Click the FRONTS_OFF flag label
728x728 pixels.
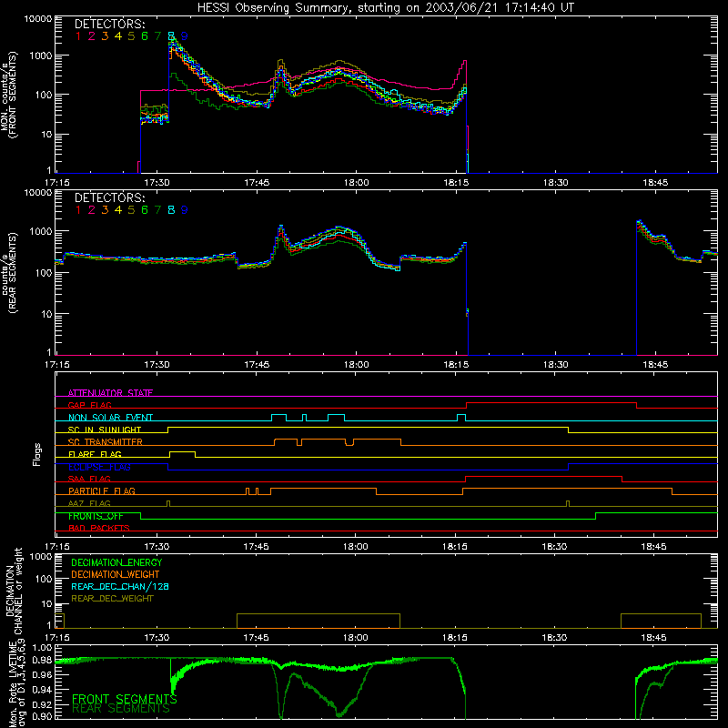click(96, 516)
